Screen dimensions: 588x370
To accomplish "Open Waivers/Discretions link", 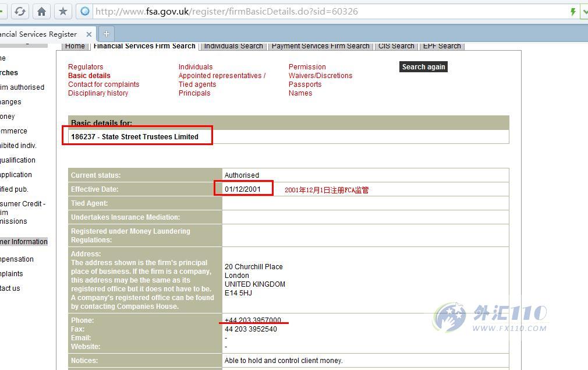I will [x=320, y=75].
